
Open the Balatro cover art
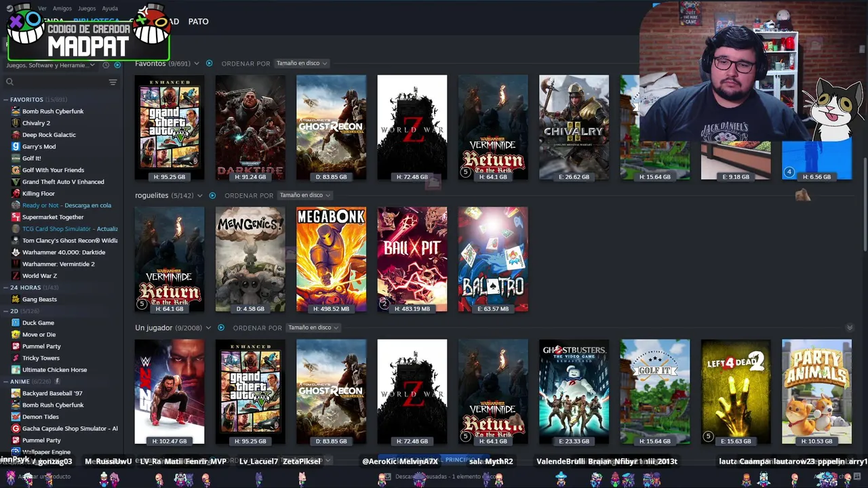tap(493, 260)
